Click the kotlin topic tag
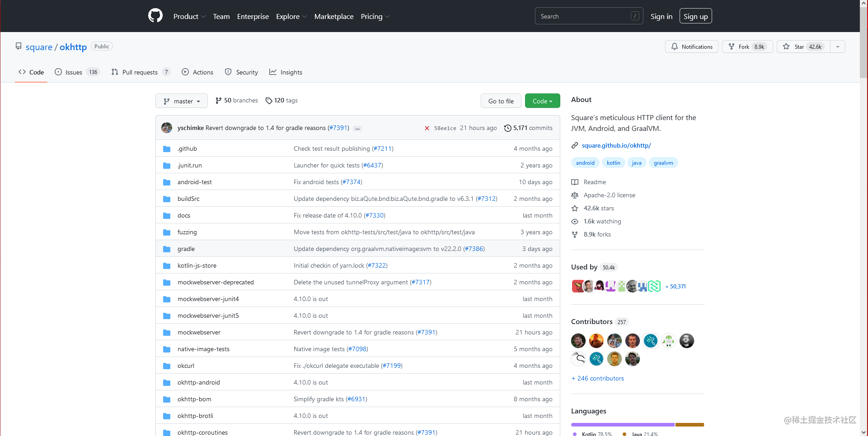Screen dimensions: 868x436 (x=614, y=163)
